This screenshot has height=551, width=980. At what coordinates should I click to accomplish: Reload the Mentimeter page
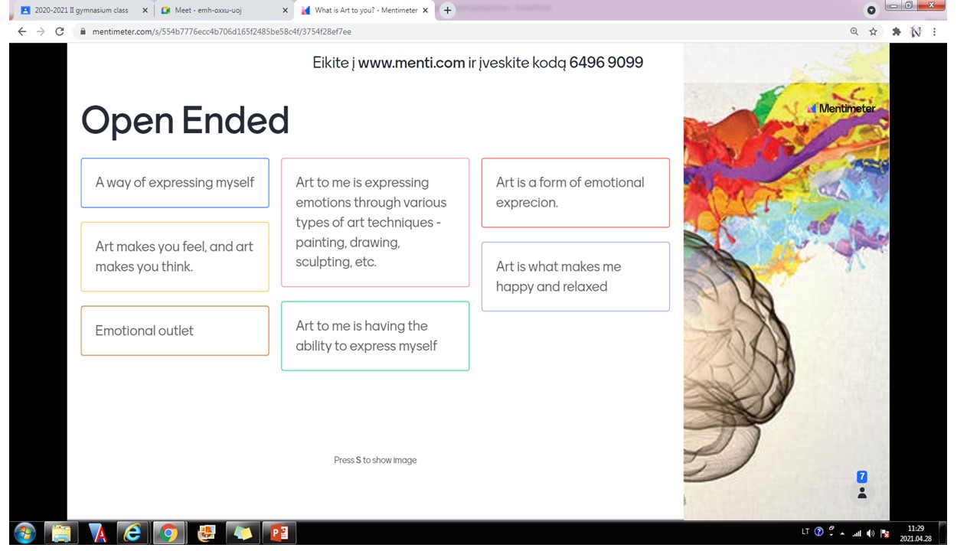[x=59, y=32]
